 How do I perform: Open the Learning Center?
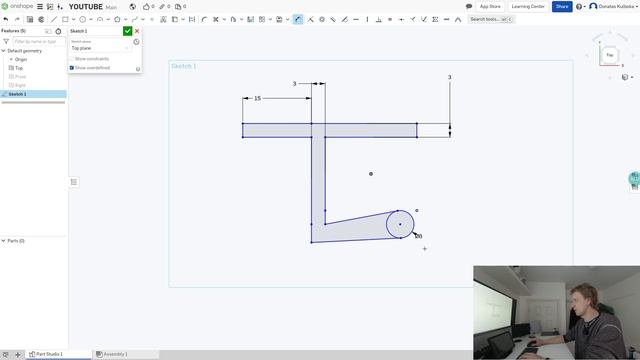(x=528, y=7)
